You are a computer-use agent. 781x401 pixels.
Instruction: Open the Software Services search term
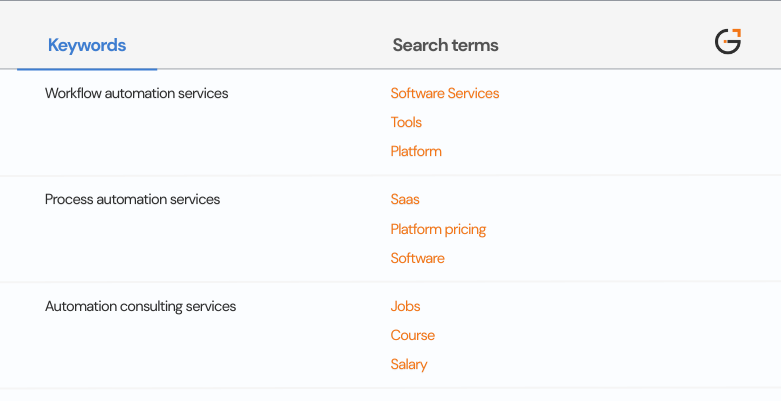445,93
